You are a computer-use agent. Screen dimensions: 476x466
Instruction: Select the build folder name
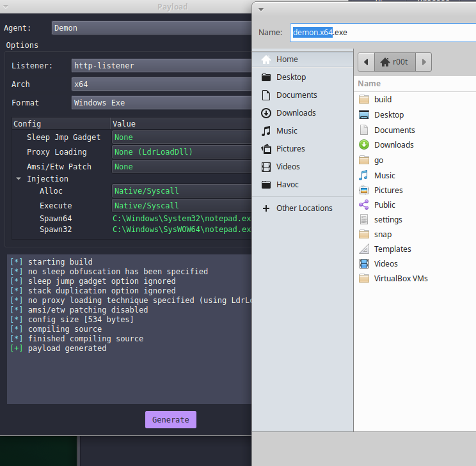383,99
